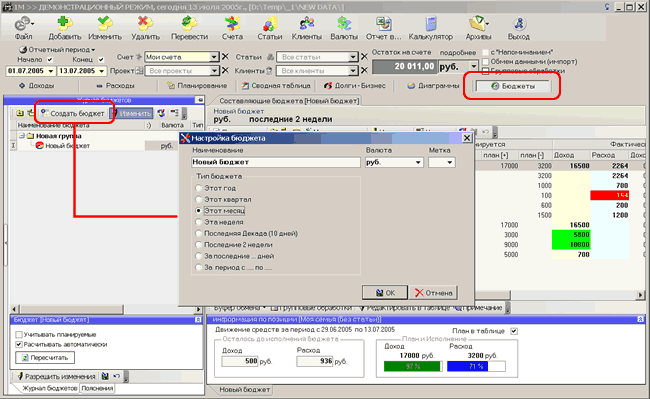Screen dimensions: 650x399
Task: Click the Добавить green plus icon
Action: [x=64, y=24]
